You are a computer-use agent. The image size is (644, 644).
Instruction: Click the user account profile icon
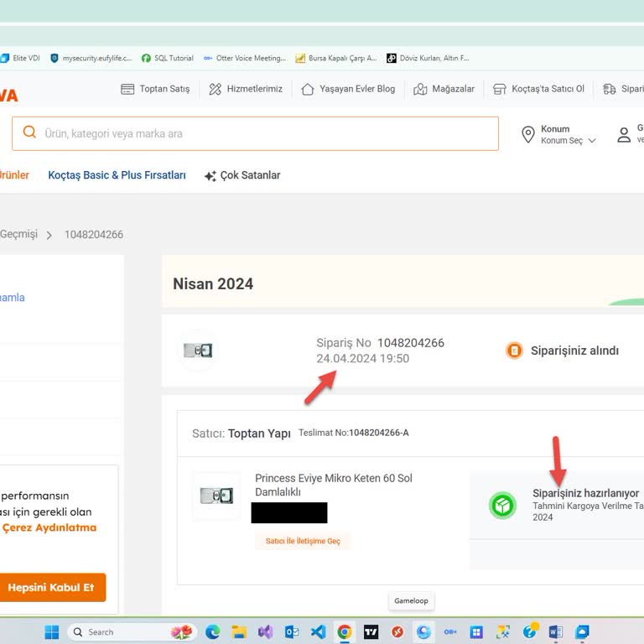[x=624, y=135]
